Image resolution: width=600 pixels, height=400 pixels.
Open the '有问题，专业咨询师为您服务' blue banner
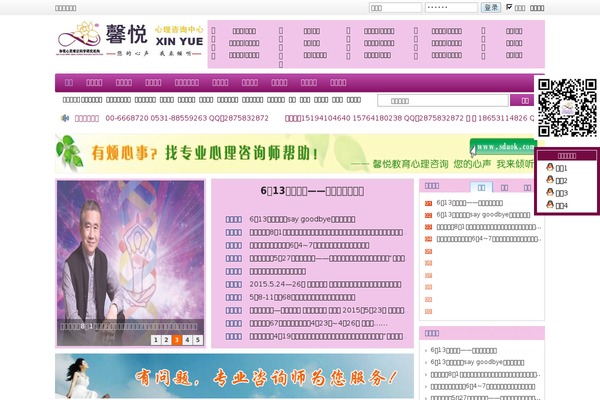point(234,376)
